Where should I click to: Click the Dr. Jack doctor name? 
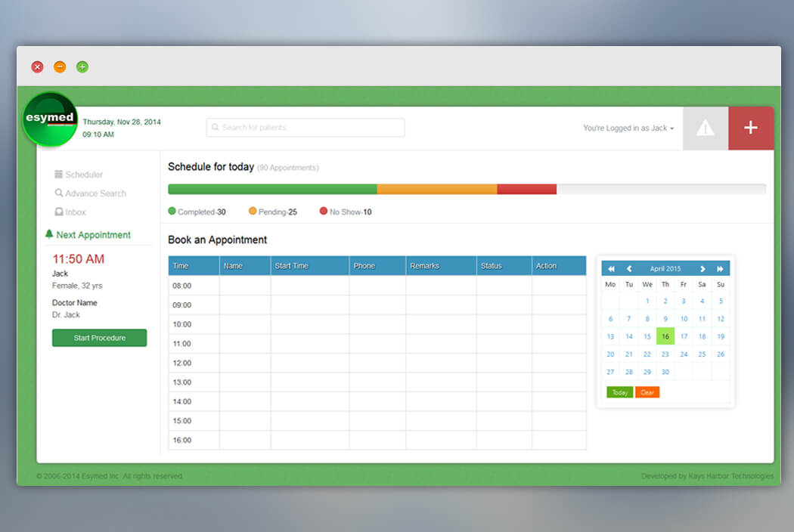66,315
